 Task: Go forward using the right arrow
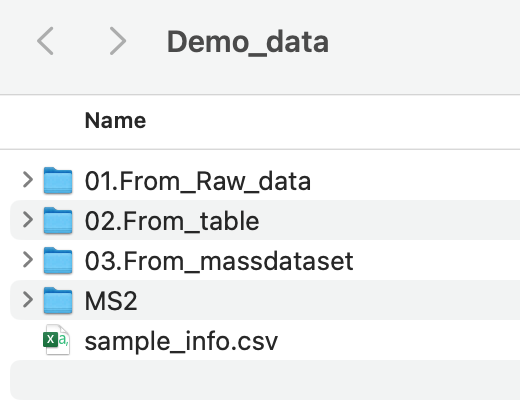point(118,41)
